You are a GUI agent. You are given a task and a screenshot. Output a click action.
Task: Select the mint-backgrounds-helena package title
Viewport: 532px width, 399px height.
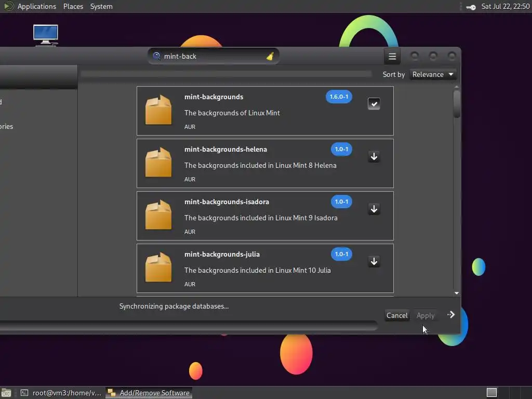click(225, 149)
